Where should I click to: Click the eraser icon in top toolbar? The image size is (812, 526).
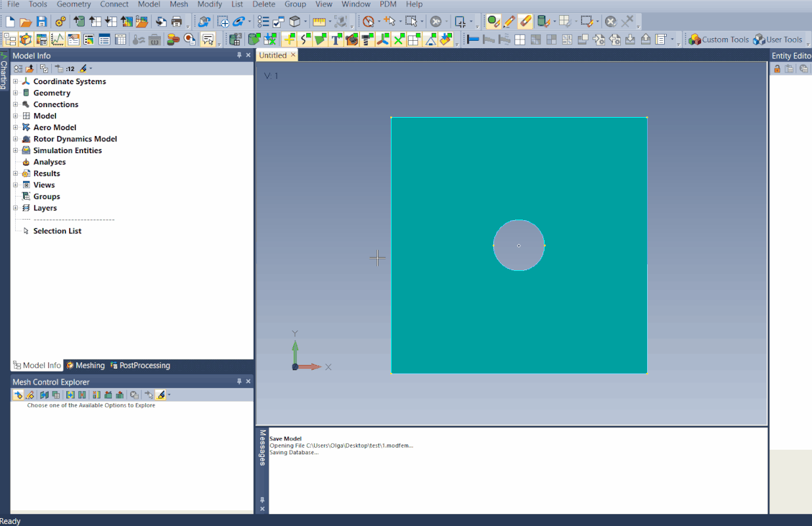click(x=526, y=22)
